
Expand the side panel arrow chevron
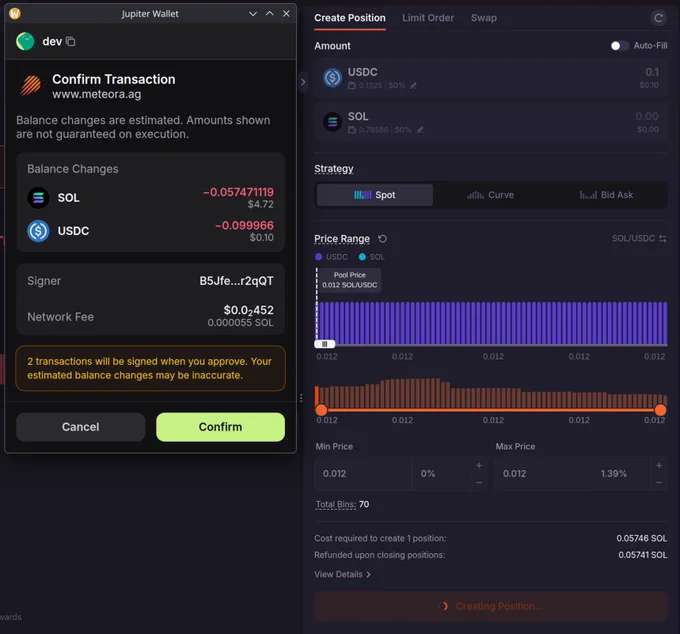pyautogui.click(x=303, y=82)
